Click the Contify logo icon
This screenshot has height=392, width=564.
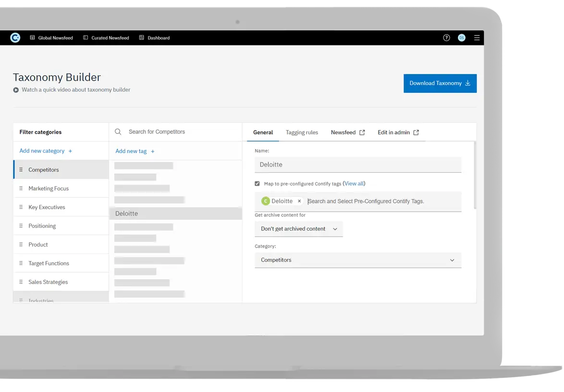click(x=15, y=37)
